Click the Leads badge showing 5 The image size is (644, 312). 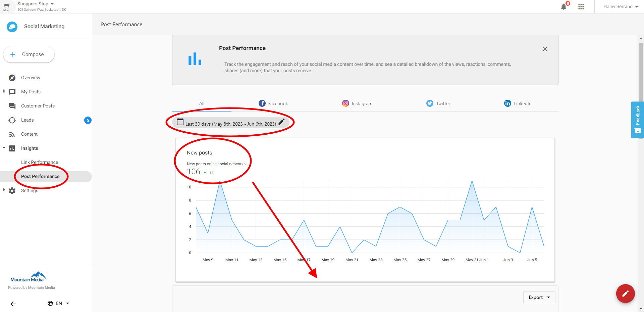click(88, 120)
